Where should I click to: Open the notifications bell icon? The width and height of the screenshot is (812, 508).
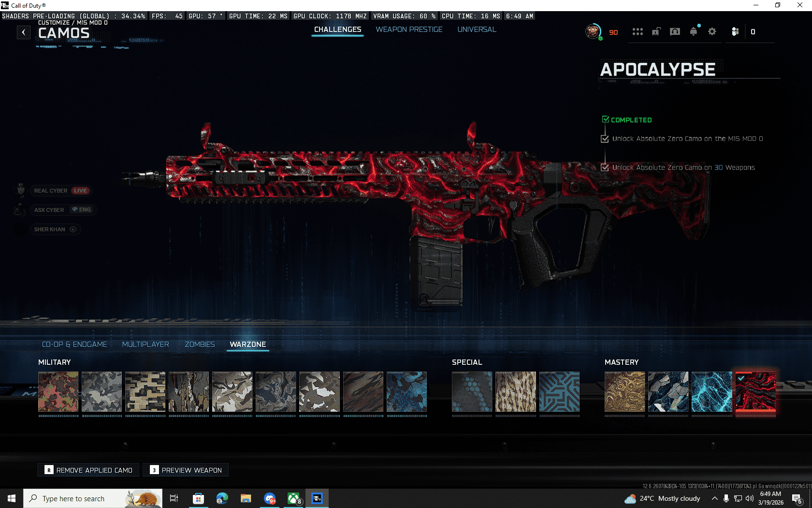point(694,32)
